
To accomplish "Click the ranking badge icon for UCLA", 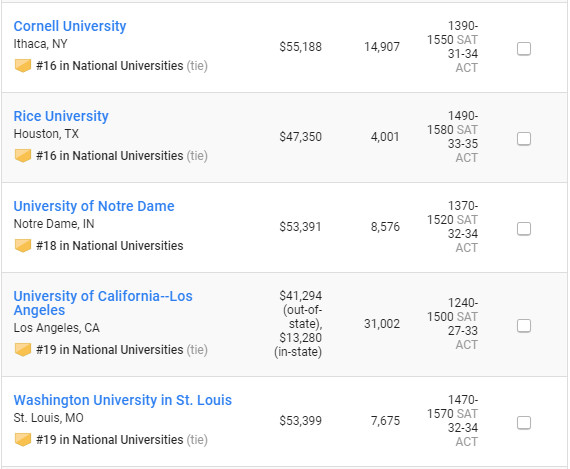I will (x=23, y=350).
